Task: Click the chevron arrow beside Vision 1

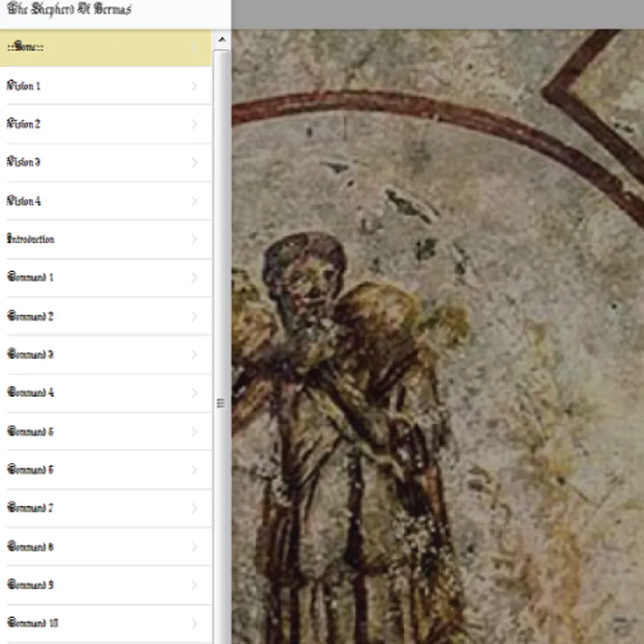Action: click(194, 86)
